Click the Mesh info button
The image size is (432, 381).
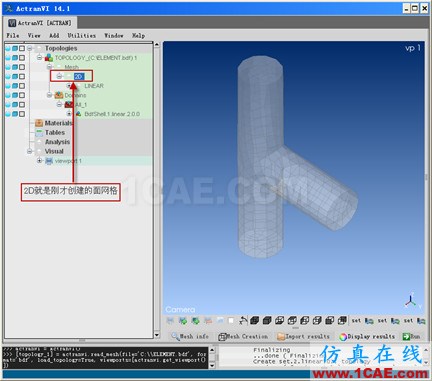(190, 336)
